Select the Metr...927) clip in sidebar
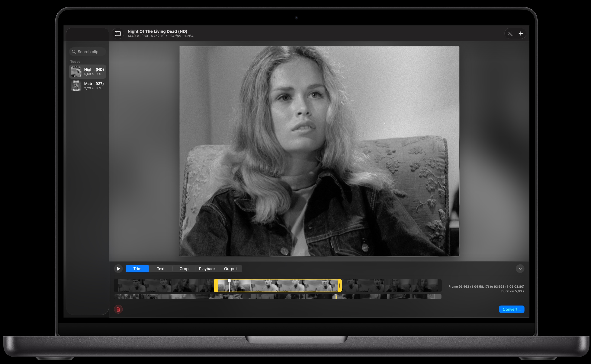Image resolution: width=591 pixels, height=364 pixels. (x=88, y=86)
